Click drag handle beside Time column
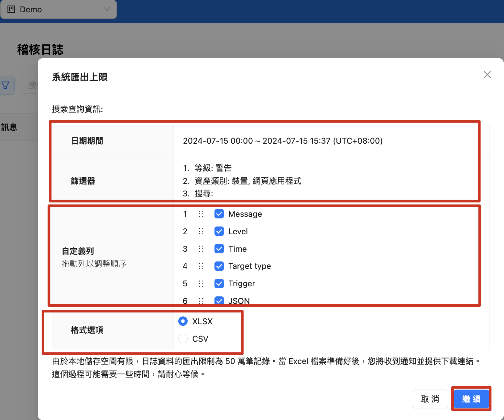504x420 pixels. [201, 249]
